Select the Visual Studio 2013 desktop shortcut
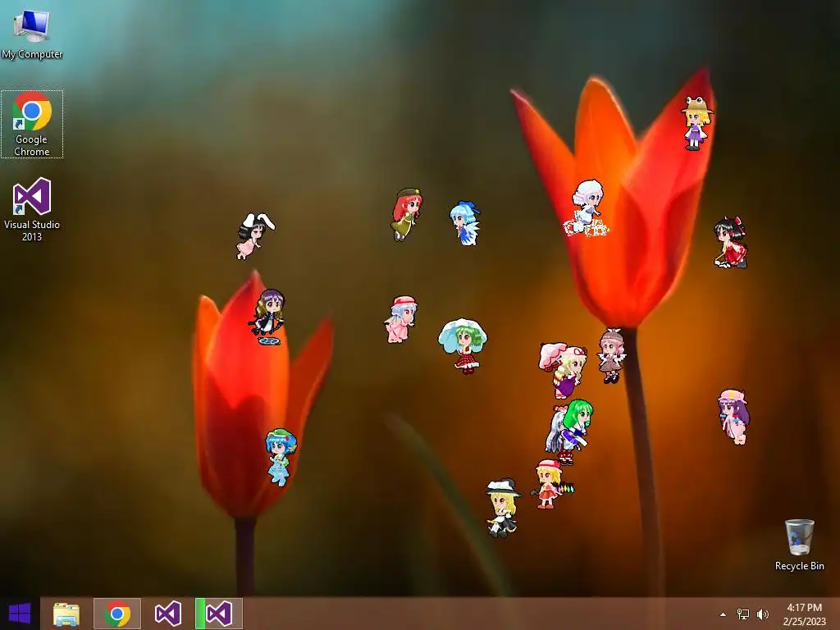840x630 pixels. coord(32,209)
